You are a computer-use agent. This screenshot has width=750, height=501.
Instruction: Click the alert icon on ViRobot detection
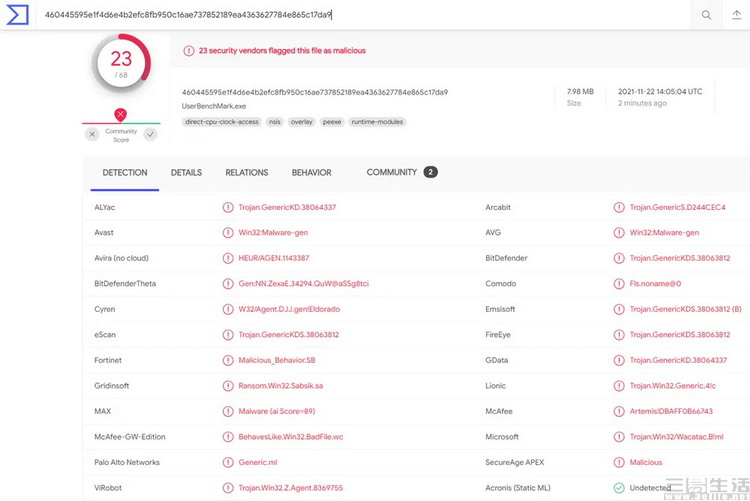coord(228,488)
